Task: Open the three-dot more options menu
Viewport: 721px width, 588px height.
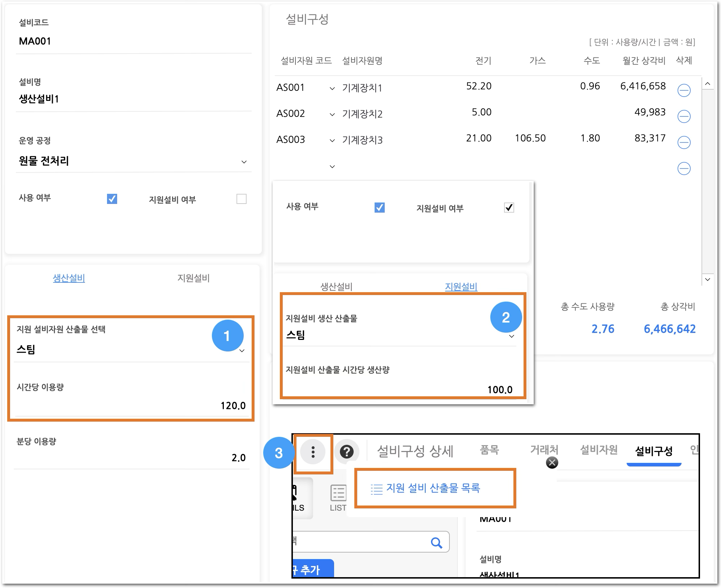Action: (x=313, y=452)
